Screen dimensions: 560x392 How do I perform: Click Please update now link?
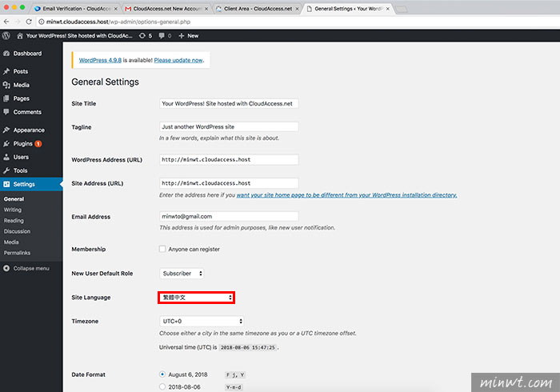tap(178, 60)
